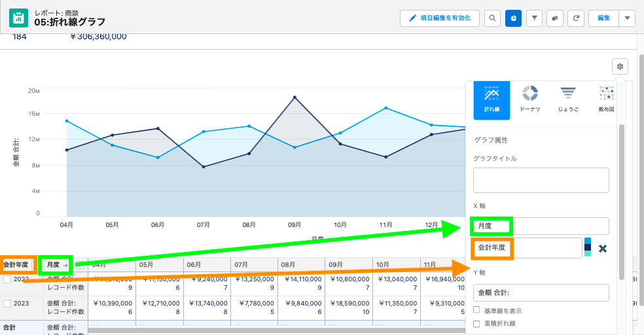The image size is (644, 335).
Task: Click the color palette swatch beside 会計年度
Action: point(588,247)
